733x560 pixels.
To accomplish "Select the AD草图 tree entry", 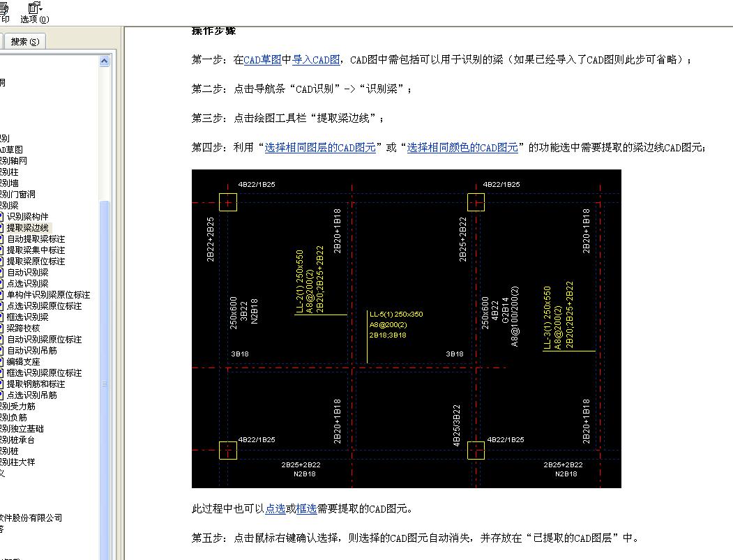I will (x=12, y=149).
